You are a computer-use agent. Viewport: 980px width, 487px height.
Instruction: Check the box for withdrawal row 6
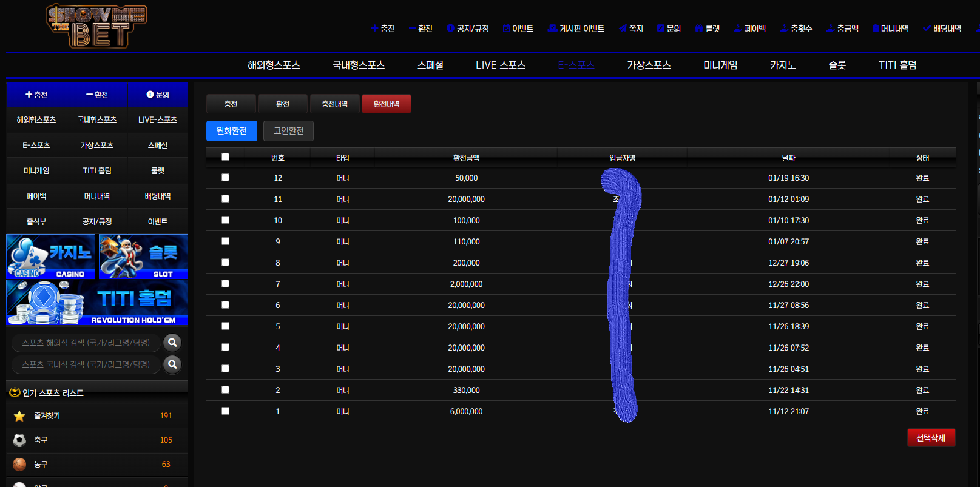coord(225,305)
